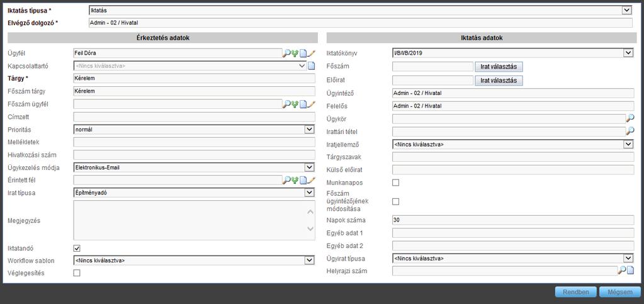Image resolution: width=644 pixels, height=304 pixels.
Task: Click the Mellékletek input field
Action: (195, 142)
